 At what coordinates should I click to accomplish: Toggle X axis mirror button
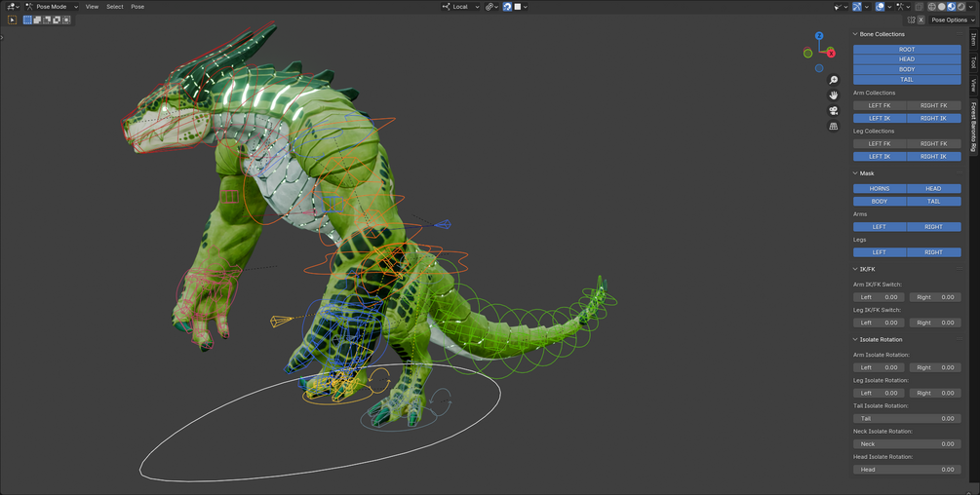921,19
